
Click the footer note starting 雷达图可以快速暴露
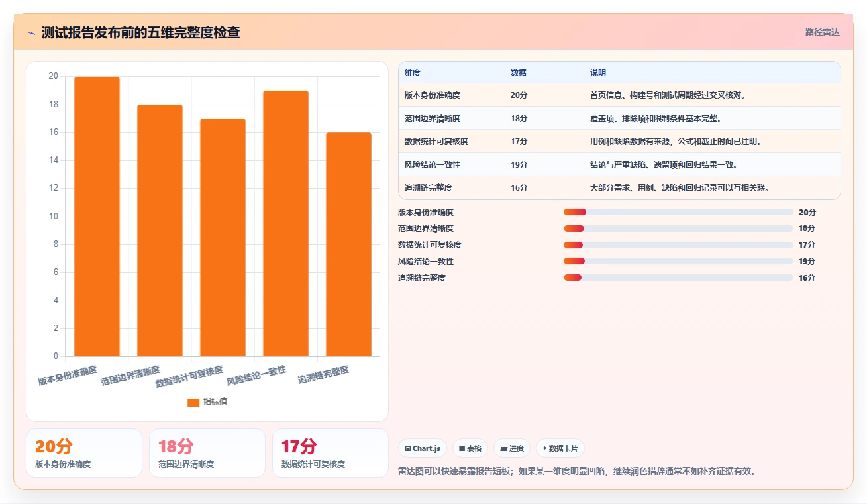click(577, 472)
